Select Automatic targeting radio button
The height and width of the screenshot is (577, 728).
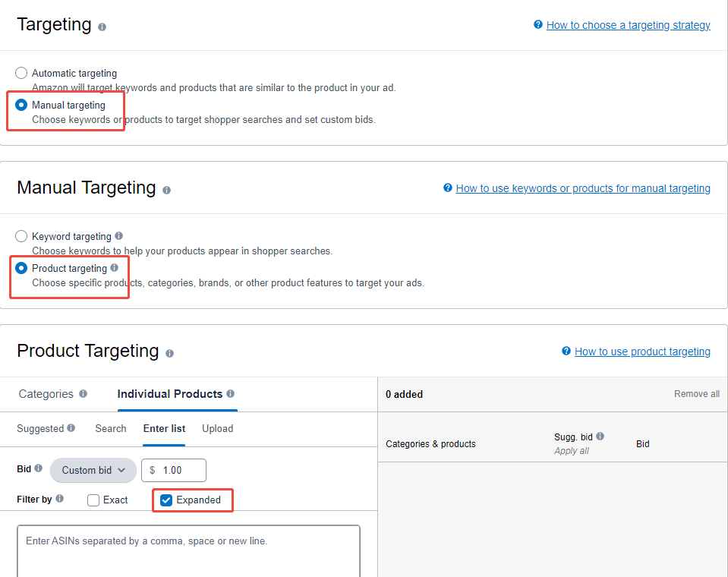coord(21,73)
